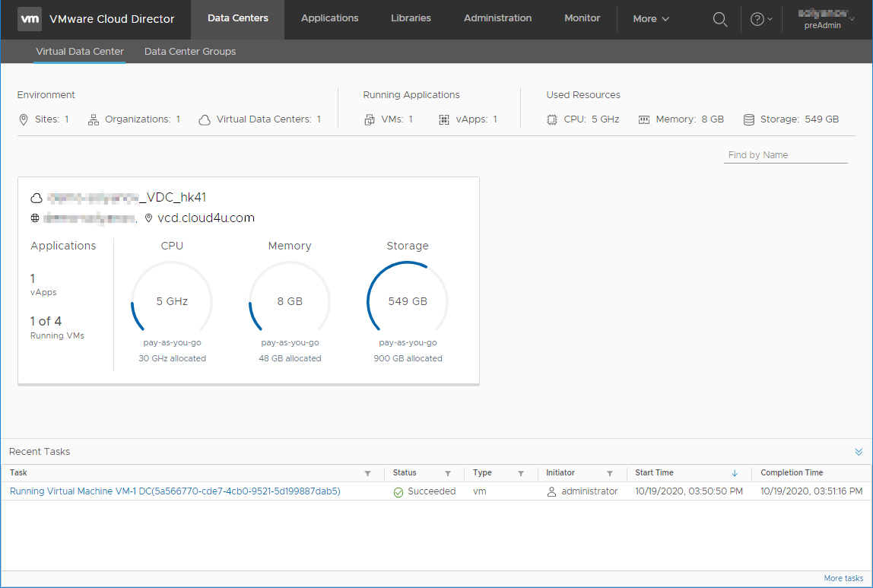Select Virtual Data Center subtab

pos(80,51)
